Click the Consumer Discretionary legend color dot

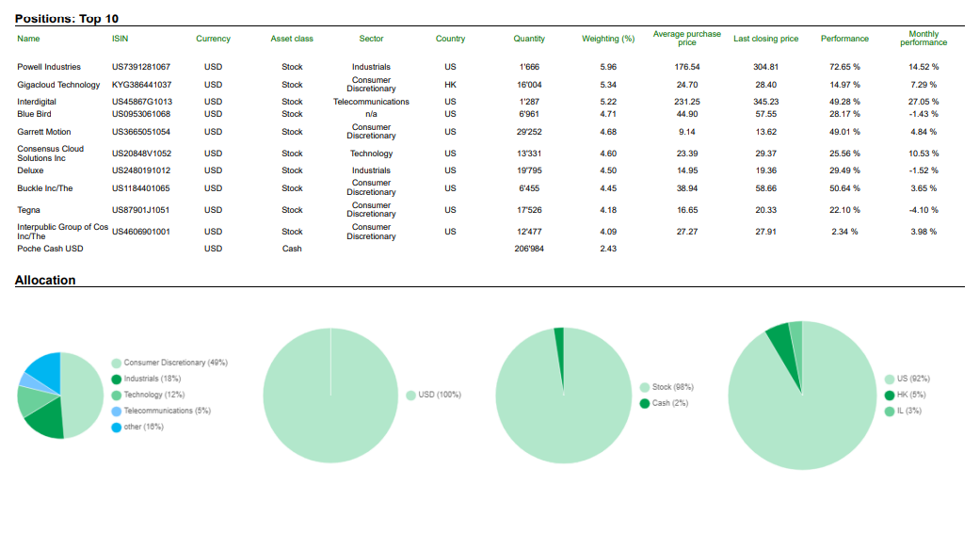tap(116, 363)
